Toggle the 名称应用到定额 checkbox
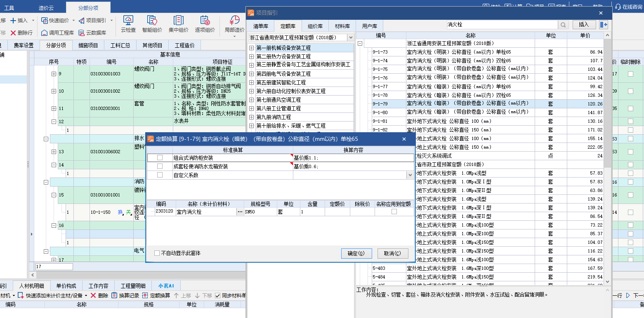Screen dimensions: 644x318 point(394,211)
